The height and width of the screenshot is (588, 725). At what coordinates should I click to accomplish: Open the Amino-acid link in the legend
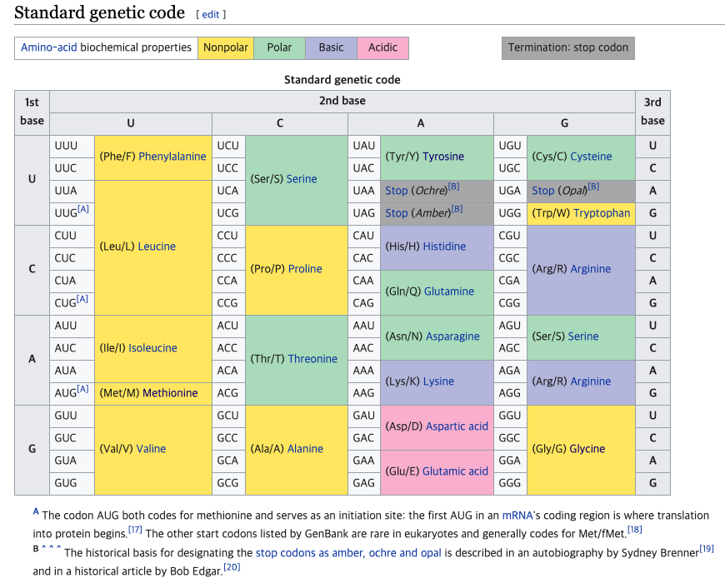(x=48, y=47)
